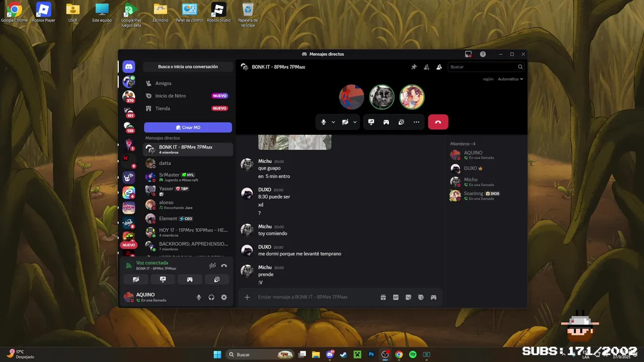Open Amigos tab in sidebar

point(188,83)
